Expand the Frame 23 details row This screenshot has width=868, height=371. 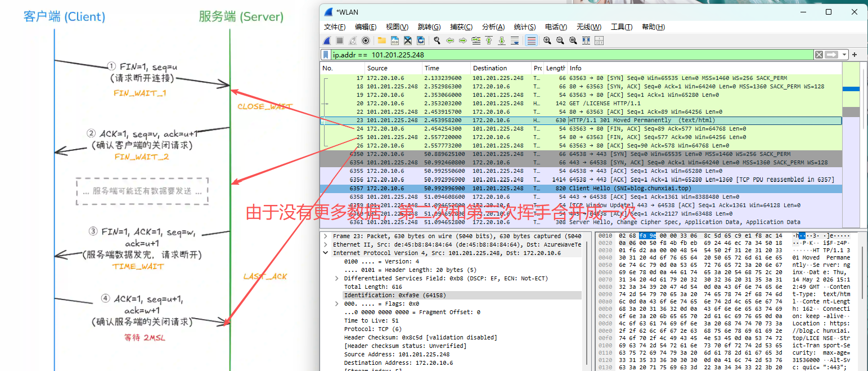coord(325,236)
